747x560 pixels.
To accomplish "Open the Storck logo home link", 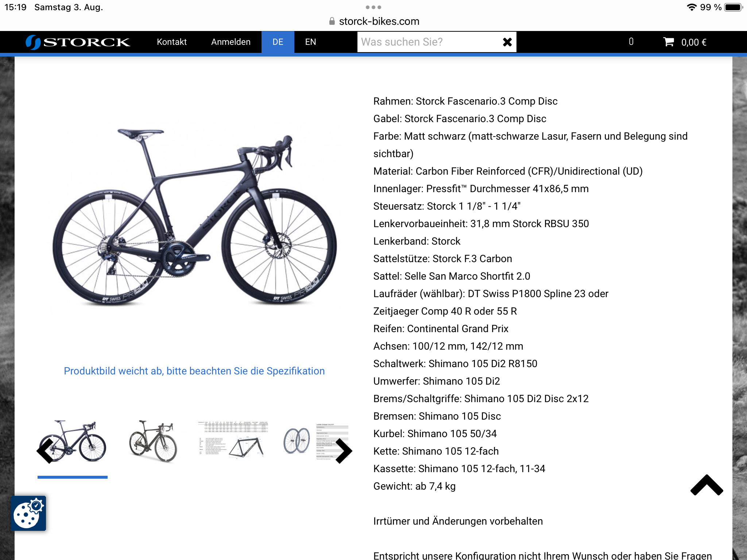I will pos(78,42).
